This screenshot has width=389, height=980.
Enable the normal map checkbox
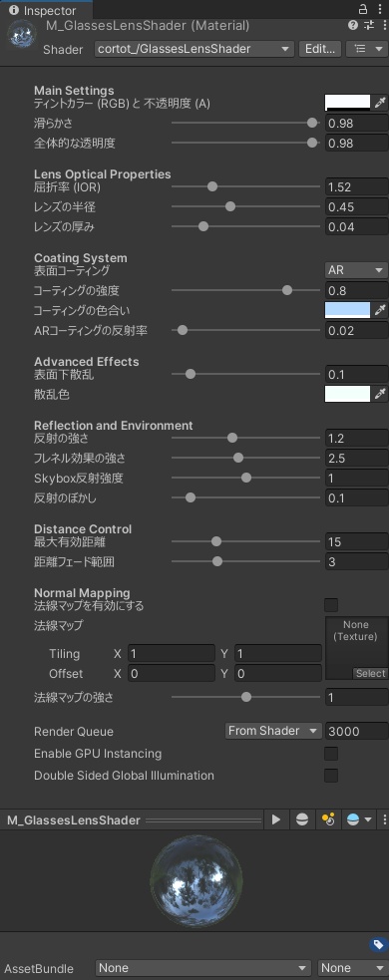(x=331, y=605)
